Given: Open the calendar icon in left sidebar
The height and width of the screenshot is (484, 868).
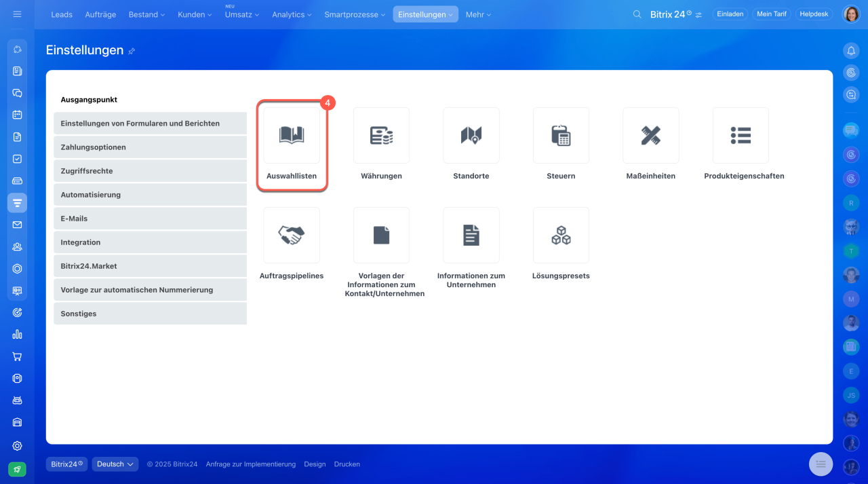Looking at the screenshot, I should click(18, 115).
